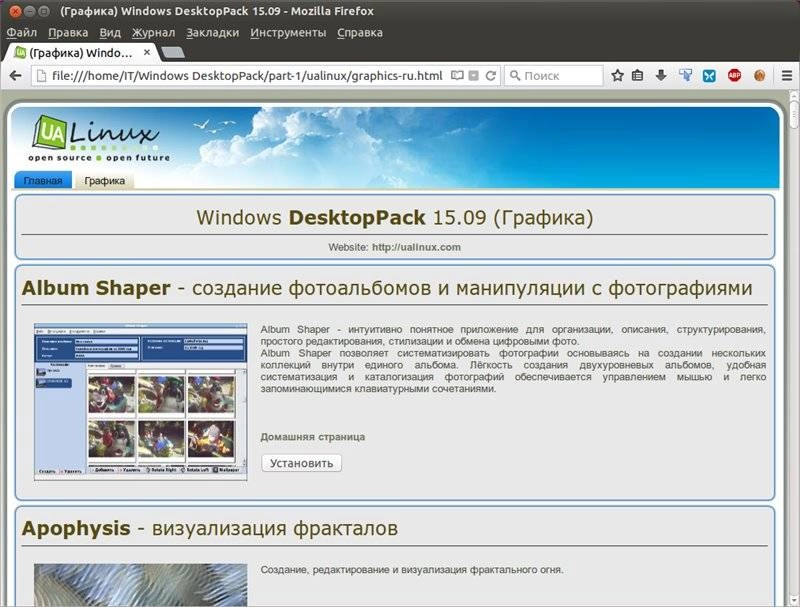Show bookmarks list icon

[x=637, y=76]
